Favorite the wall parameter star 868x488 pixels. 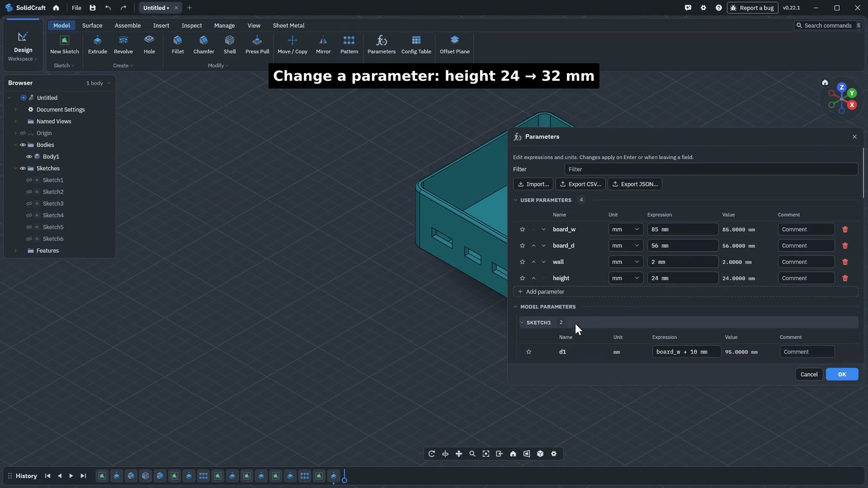(522, 262)
